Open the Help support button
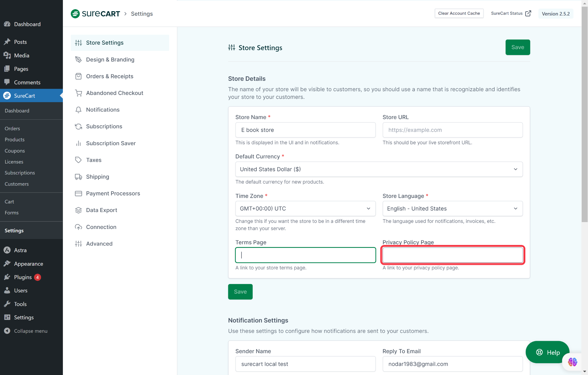 (x=548, y=352)
